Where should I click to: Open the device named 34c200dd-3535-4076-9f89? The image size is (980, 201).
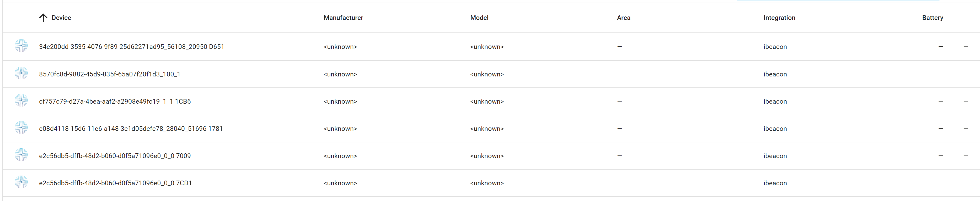[x=131, y=46]
